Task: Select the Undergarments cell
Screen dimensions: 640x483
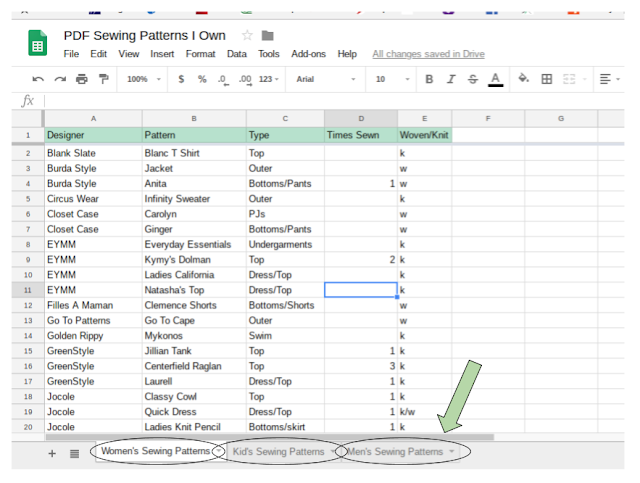Action: (285, 244)
